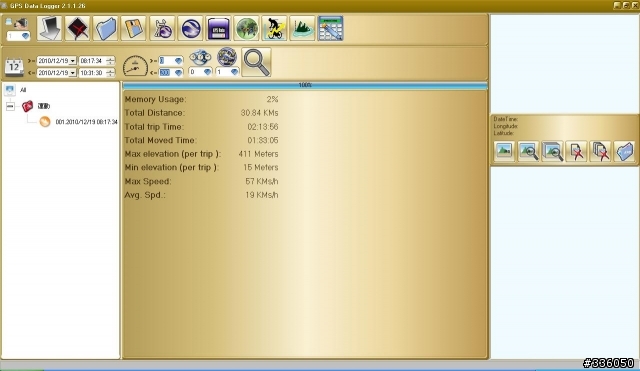Click the All icon in tree panel

(10, 90)
